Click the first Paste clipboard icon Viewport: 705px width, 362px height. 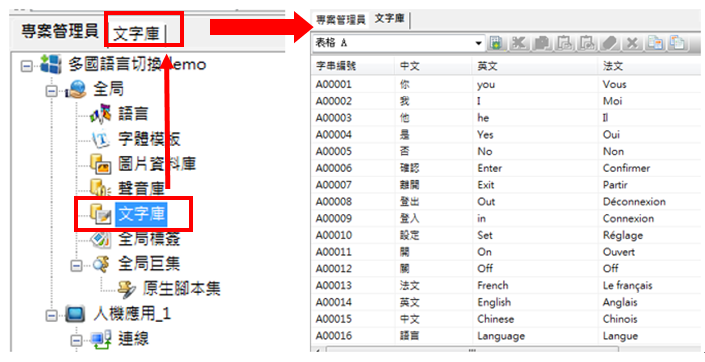pos(564,43)
